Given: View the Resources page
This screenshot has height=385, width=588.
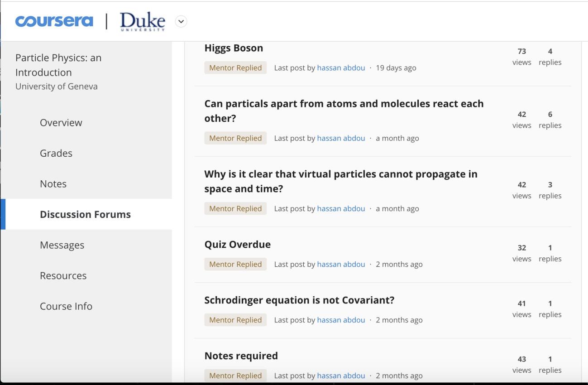Looking at the screenshot, I should (x=63, y=275).
